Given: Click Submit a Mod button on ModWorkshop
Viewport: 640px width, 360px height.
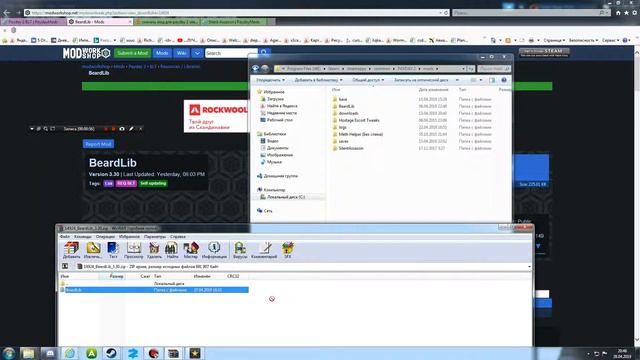Looking at the screenshot, I should pyautogui.click(x=132, y=53).
